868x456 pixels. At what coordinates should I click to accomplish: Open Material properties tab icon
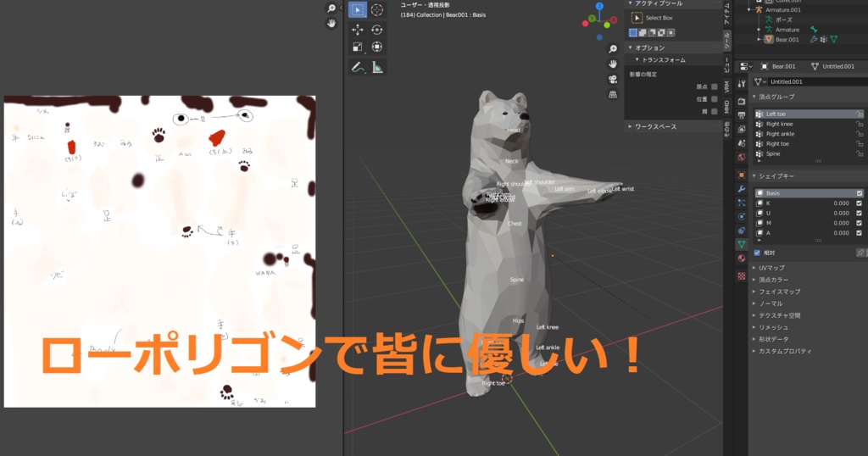(742, 258)
